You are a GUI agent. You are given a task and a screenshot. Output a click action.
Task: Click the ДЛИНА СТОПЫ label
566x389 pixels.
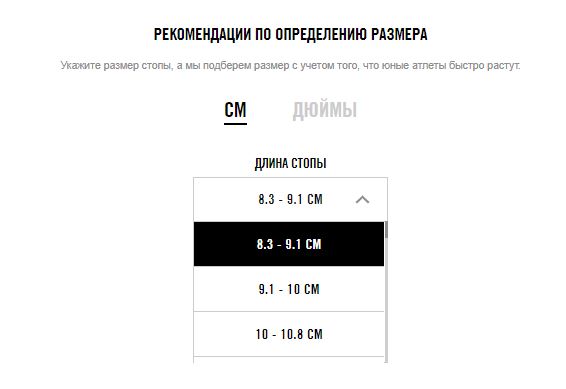tap(291, 163)
